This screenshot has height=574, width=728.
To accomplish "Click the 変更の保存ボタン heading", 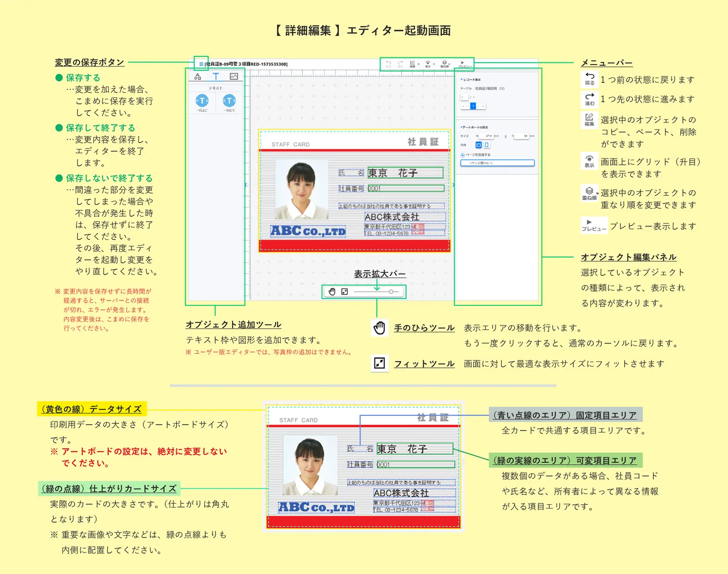I will click(x=89, y=62).
